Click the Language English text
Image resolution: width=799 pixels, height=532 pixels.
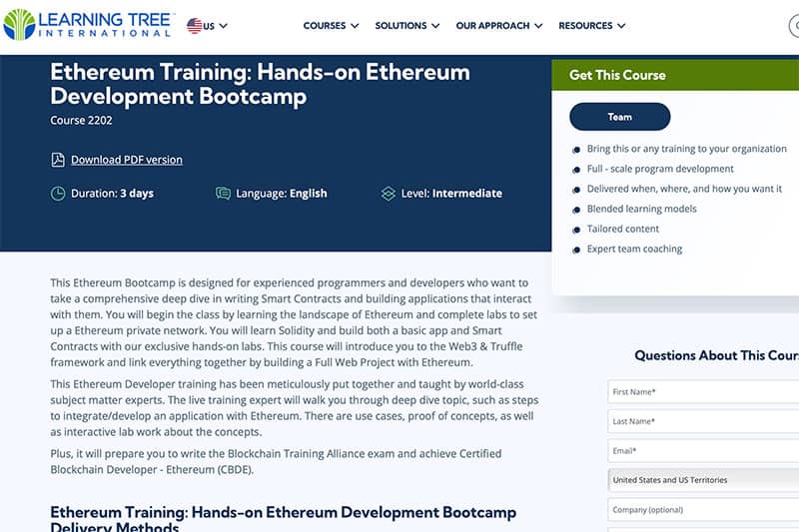[282, 194]
